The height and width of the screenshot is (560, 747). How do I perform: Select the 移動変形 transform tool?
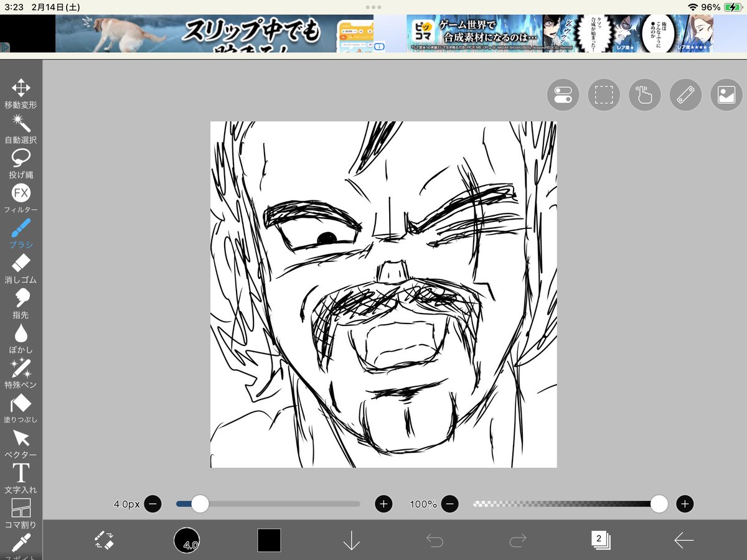click(21, 94)
